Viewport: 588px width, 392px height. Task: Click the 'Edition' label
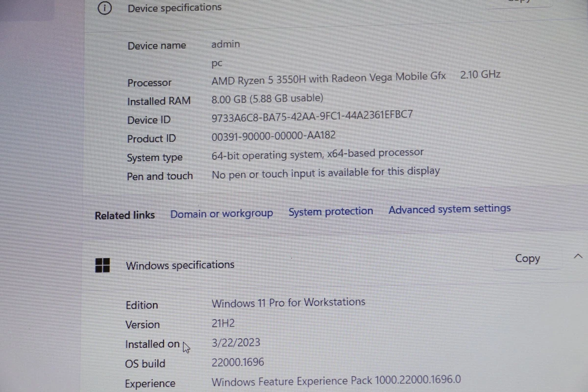[x=142, y=305]
